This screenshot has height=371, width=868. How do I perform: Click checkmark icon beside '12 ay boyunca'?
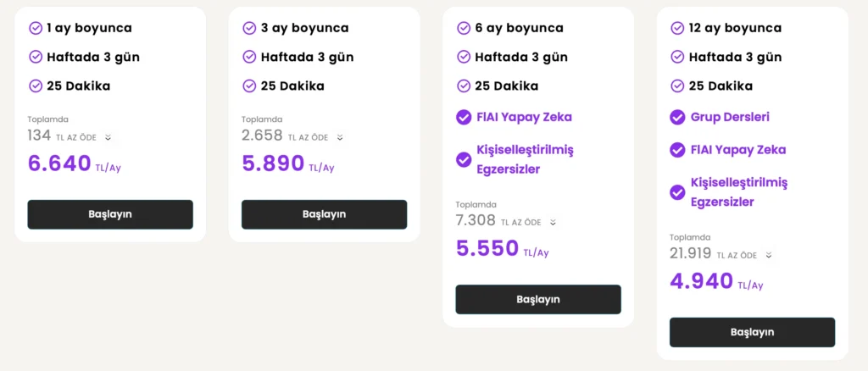677,28
